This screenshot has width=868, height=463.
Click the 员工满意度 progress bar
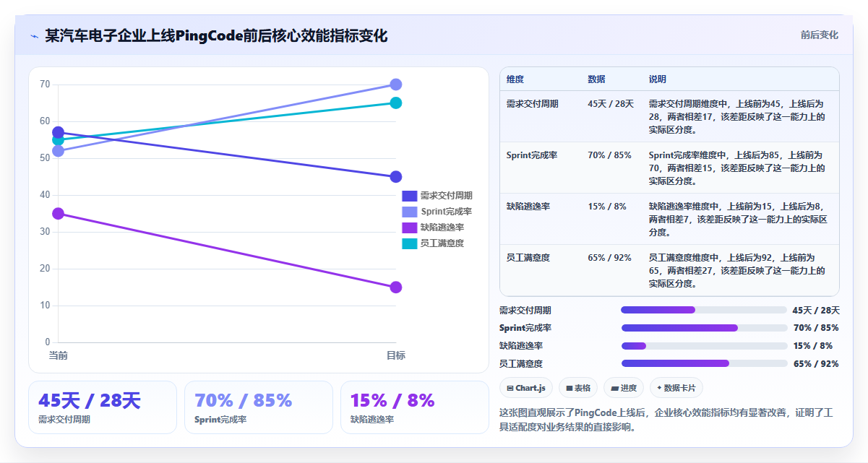[704, 363]
